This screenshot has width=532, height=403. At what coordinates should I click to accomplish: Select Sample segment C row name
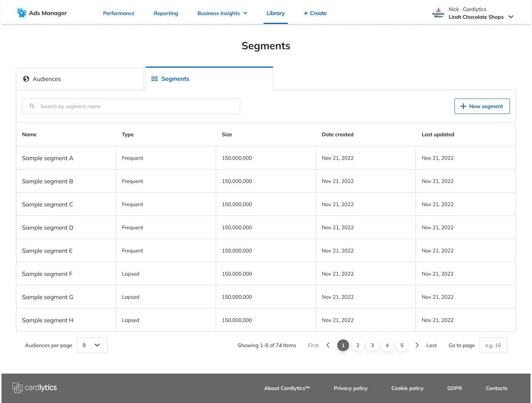47,204
